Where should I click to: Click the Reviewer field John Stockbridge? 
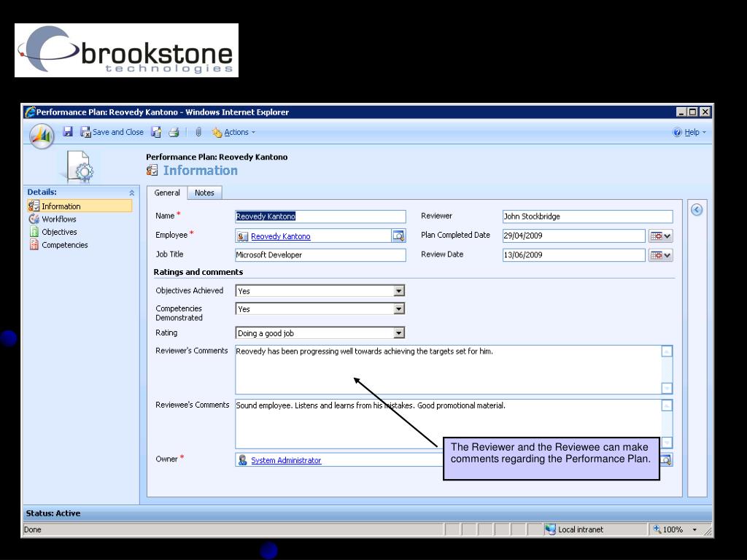coord(587,216)
